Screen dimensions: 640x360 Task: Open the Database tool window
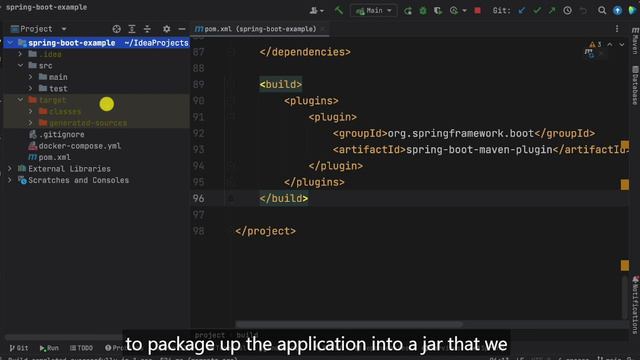click(636, 85)
